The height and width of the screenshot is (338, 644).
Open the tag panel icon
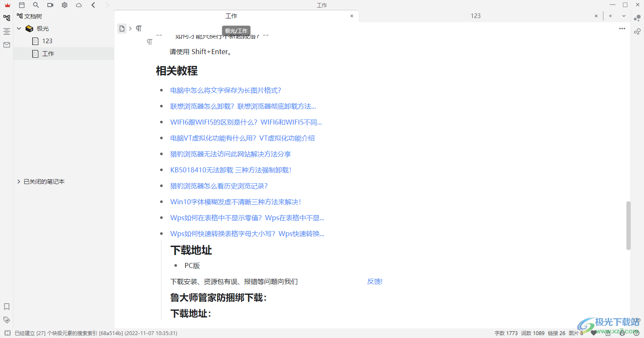tap(6, 320)
